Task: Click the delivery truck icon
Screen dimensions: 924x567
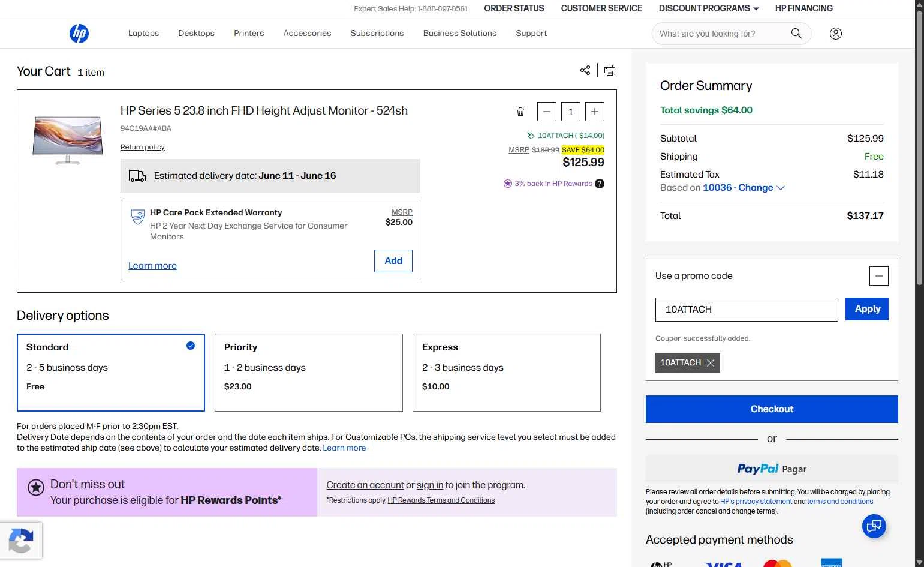Action: [x=137, y=176]
